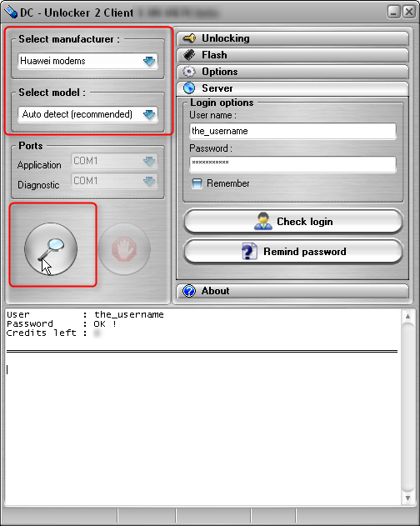
Task: Click the globe icon beside Server
Action: [189, 88]
